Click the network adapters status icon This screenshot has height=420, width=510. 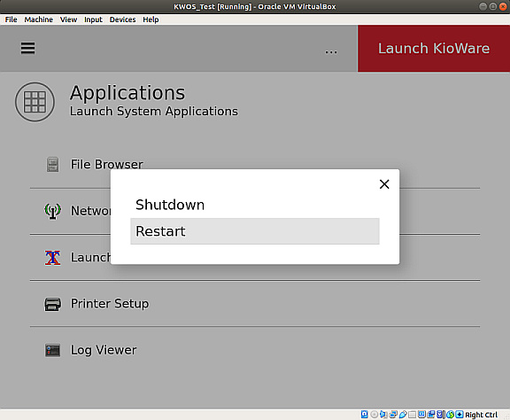[x=393, y=415]
